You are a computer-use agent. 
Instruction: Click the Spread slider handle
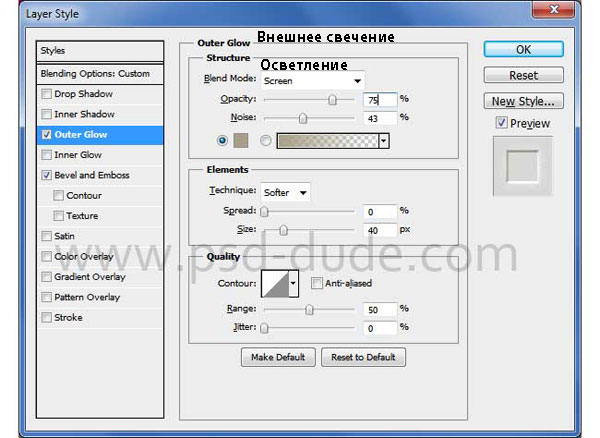(264, 212)
